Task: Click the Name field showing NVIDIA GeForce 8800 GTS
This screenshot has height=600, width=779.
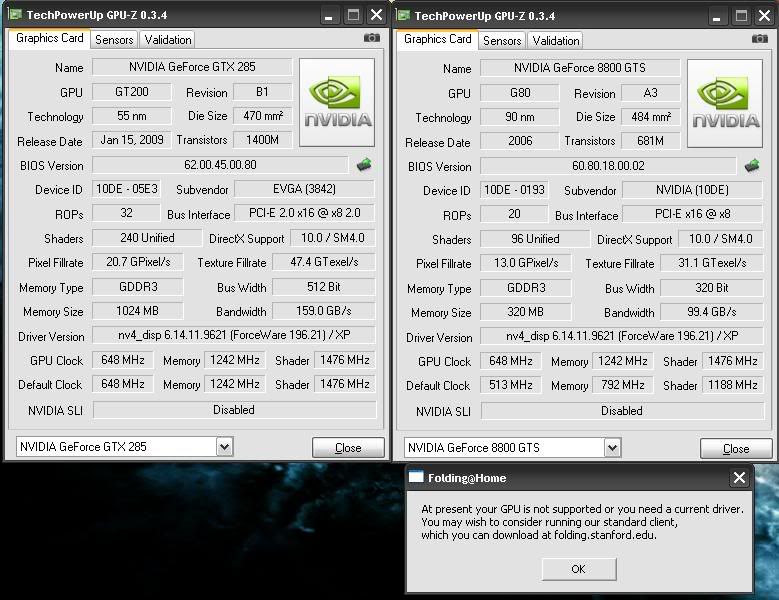Action: (580, 68)
